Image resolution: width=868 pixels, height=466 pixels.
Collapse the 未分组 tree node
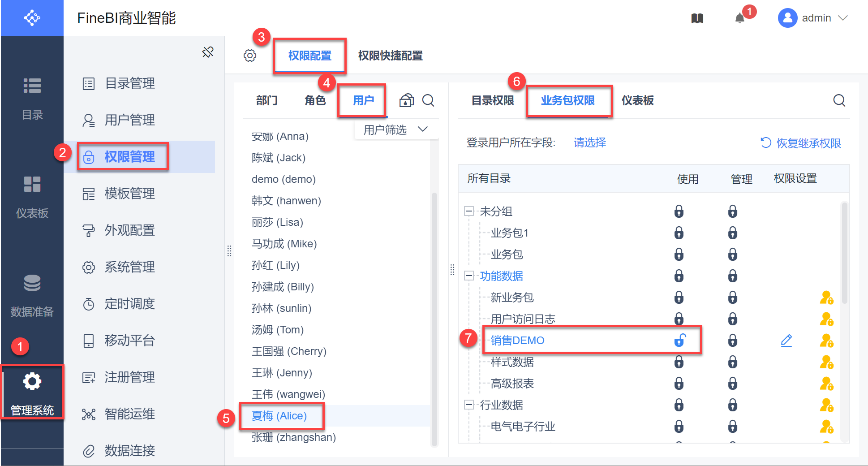click(x=469, y=211)
